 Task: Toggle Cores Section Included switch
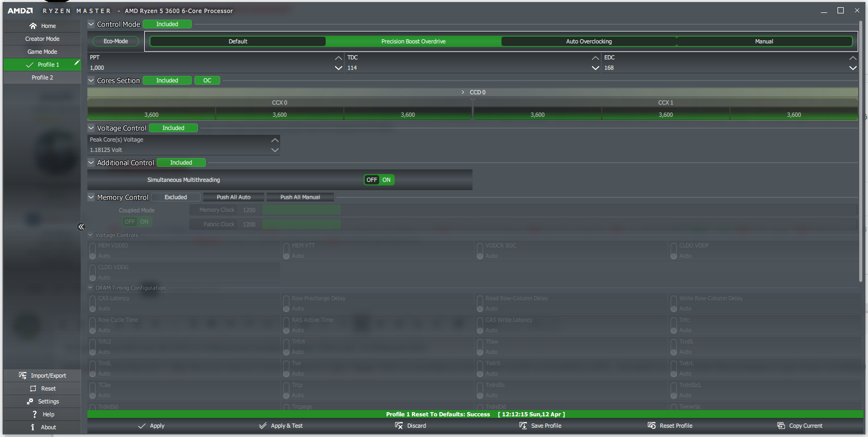(x=167, y=81)
